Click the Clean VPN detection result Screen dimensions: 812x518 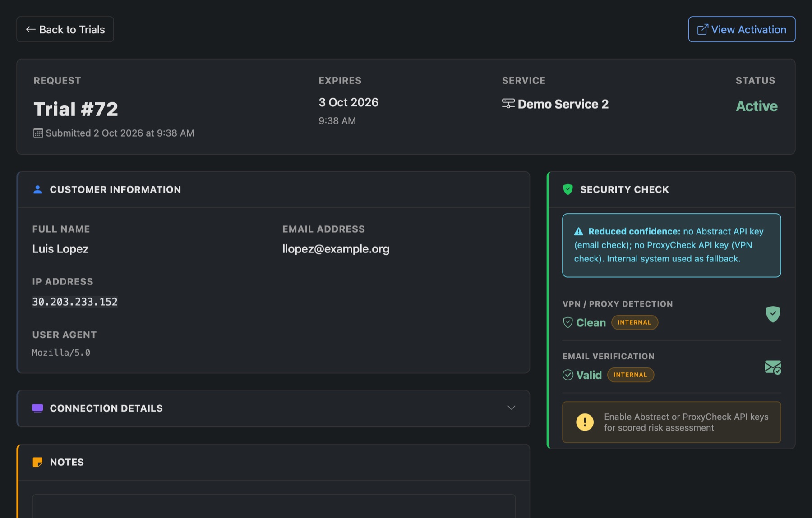click(591, 323)
